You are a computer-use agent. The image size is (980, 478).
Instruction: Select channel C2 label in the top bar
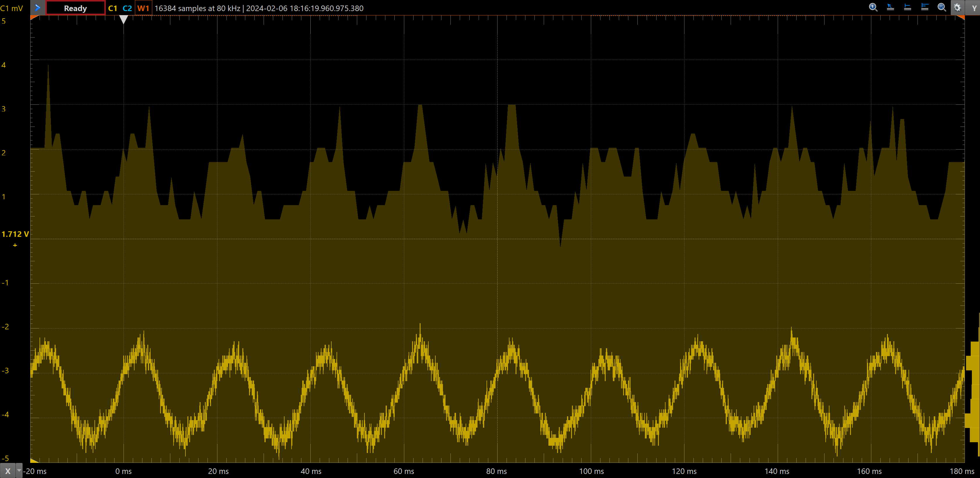click(x=127, y=8)
